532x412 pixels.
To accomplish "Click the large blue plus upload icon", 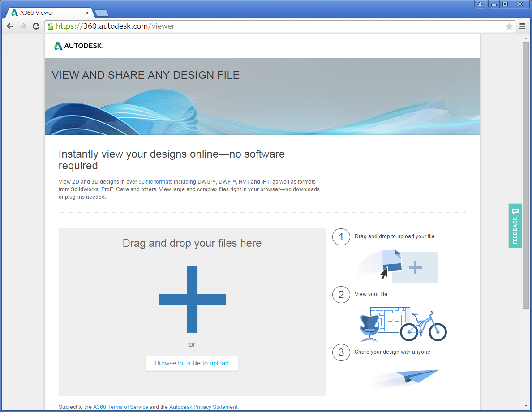I will tap(192, 299).
